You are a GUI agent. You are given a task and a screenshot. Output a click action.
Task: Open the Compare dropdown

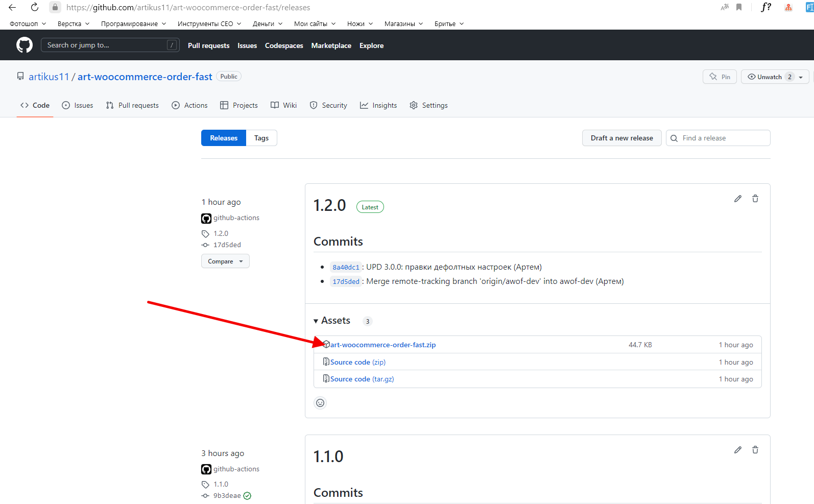click(225, 261)
